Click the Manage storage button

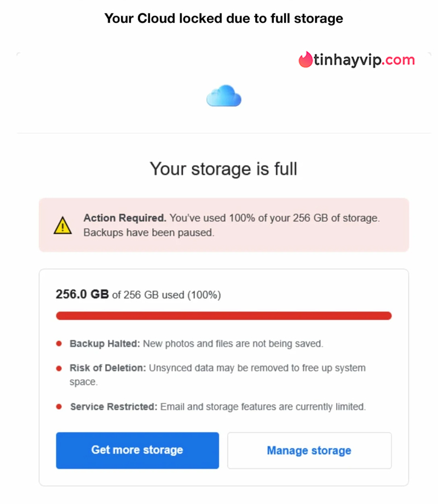309,450
